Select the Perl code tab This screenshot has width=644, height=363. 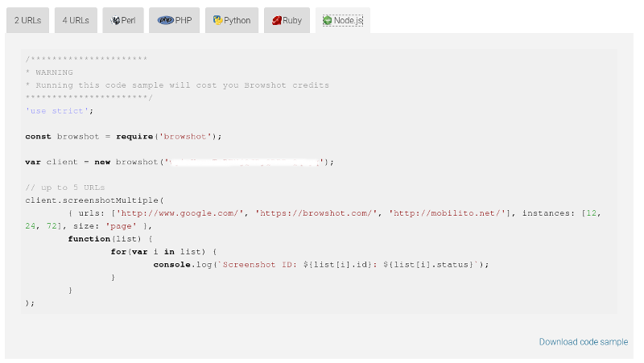click(x=123, y=20)
